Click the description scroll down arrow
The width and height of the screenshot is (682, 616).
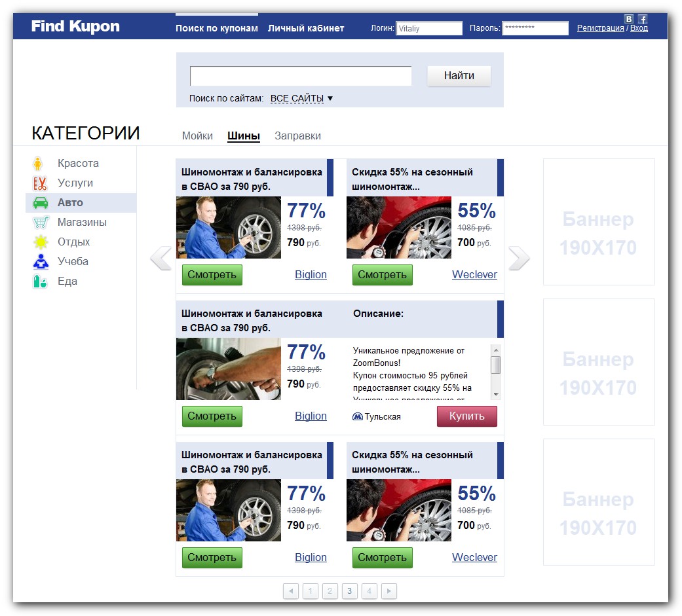(x=495, y=394)
